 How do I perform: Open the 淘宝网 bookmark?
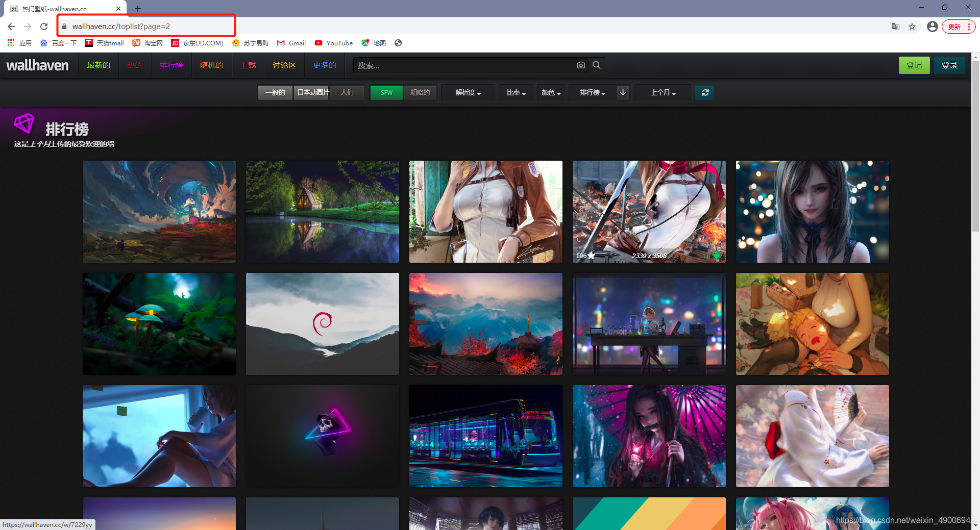coord(148,43)
